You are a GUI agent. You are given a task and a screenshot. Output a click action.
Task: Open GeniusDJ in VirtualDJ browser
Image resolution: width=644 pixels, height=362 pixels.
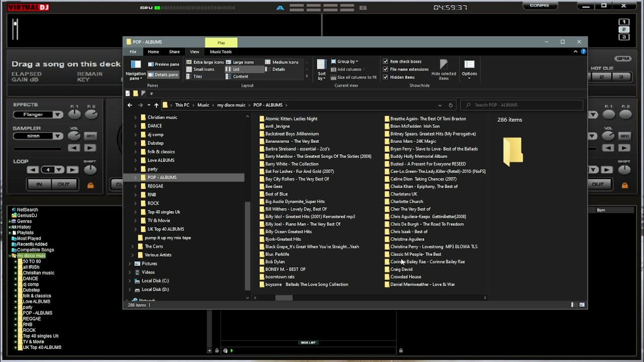(24, 216)
